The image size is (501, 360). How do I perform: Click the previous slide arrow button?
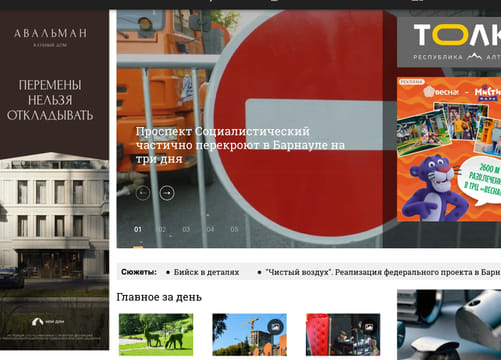click(x=143, y=193)
